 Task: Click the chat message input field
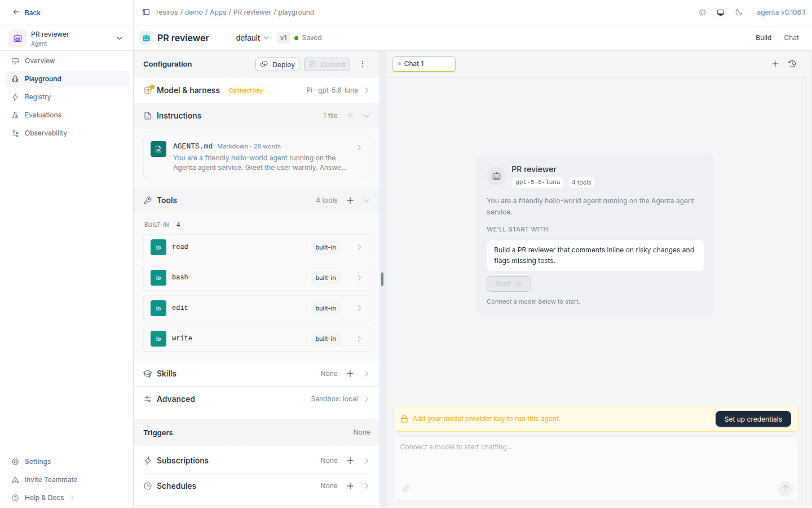[595, 468]
